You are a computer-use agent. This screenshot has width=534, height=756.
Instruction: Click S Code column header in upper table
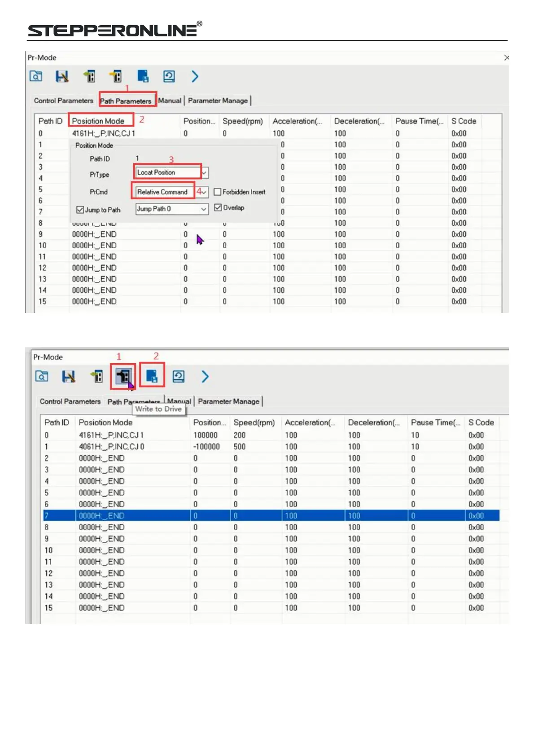click(464, 121)
